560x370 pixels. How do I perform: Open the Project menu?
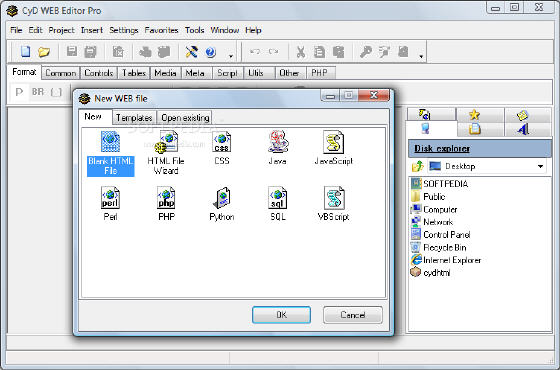[61, 30]
